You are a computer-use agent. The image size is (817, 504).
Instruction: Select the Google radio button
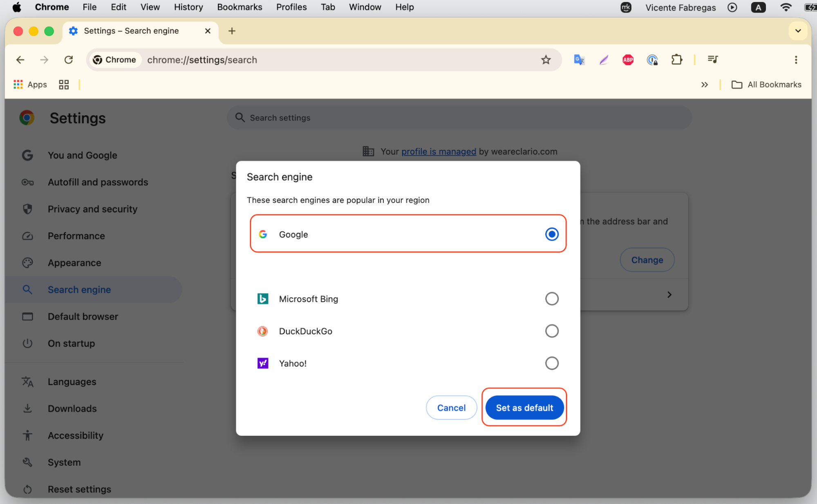pyautogui.click(x=551, y=234)
